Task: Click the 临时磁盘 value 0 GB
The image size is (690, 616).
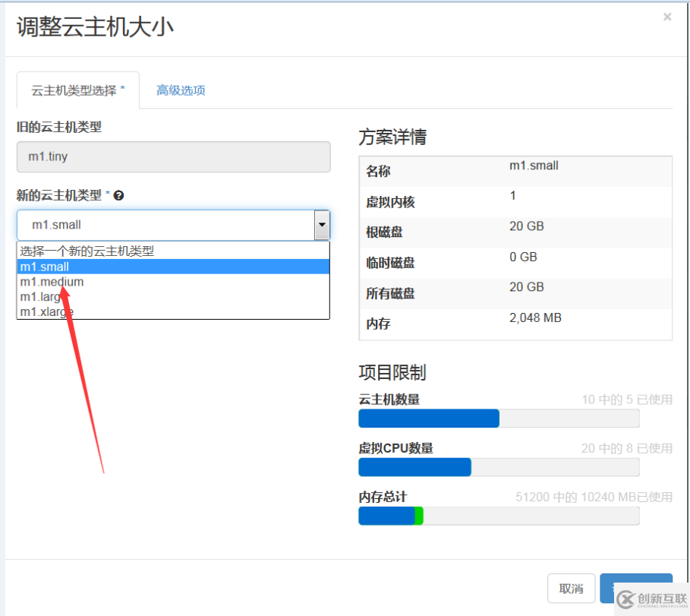Action: coord(523,257)
